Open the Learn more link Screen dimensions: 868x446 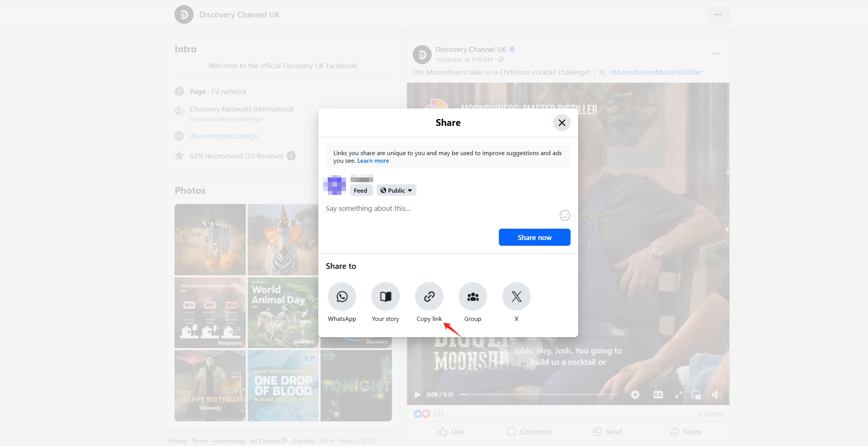pyautogui.click(x=373, y=161)
